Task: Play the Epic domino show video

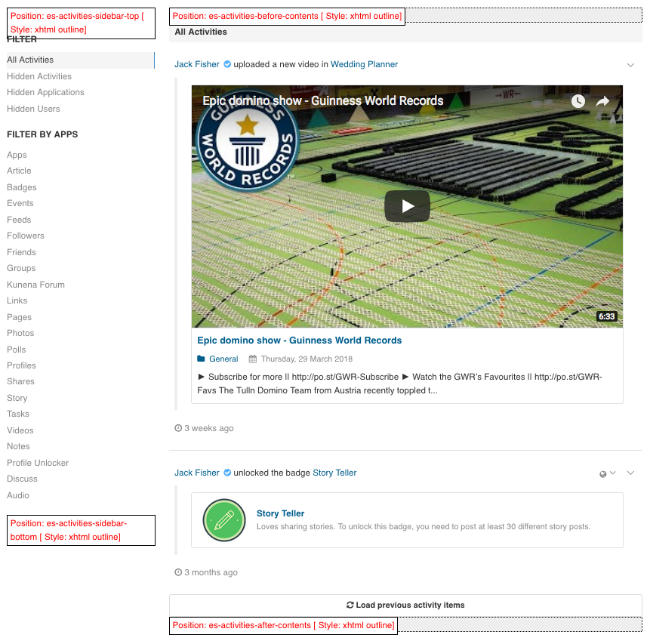Action: click(407, 206)
